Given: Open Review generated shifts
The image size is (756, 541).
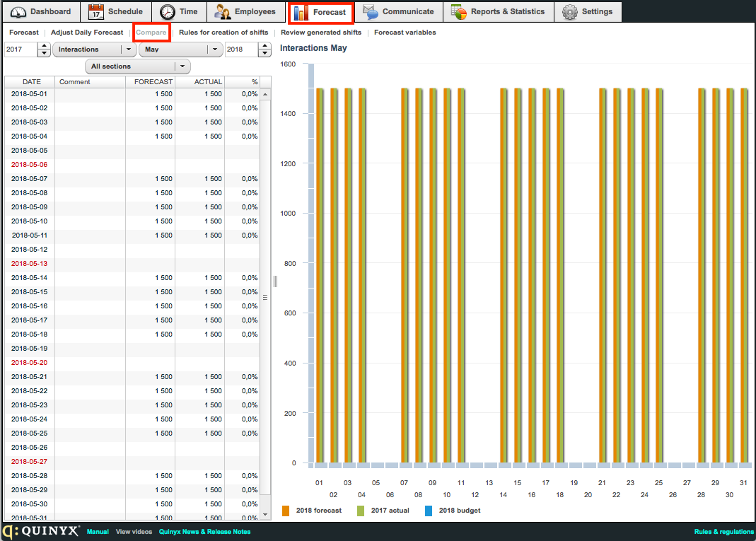Looking at the screenshot, I should pos(321,33).
